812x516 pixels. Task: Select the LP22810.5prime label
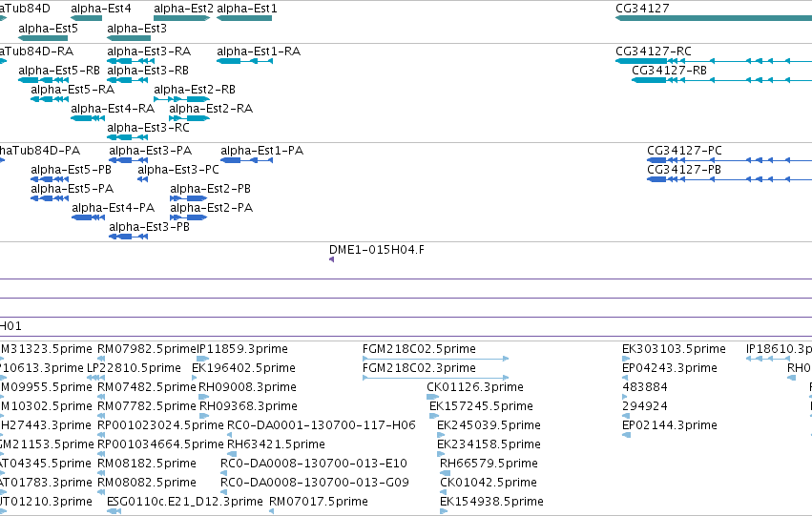pos(134,368)
